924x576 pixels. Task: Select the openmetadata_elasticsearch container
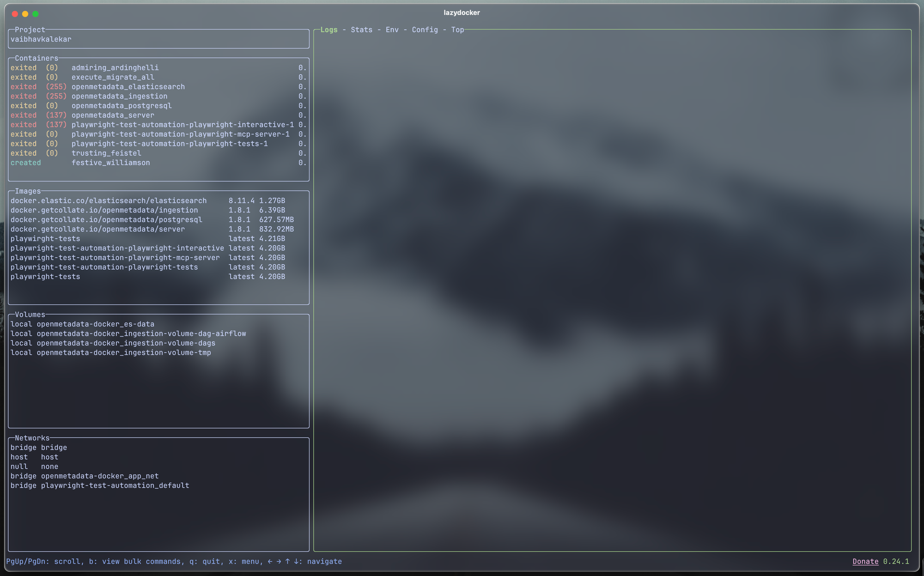click(x=128, y=87)
